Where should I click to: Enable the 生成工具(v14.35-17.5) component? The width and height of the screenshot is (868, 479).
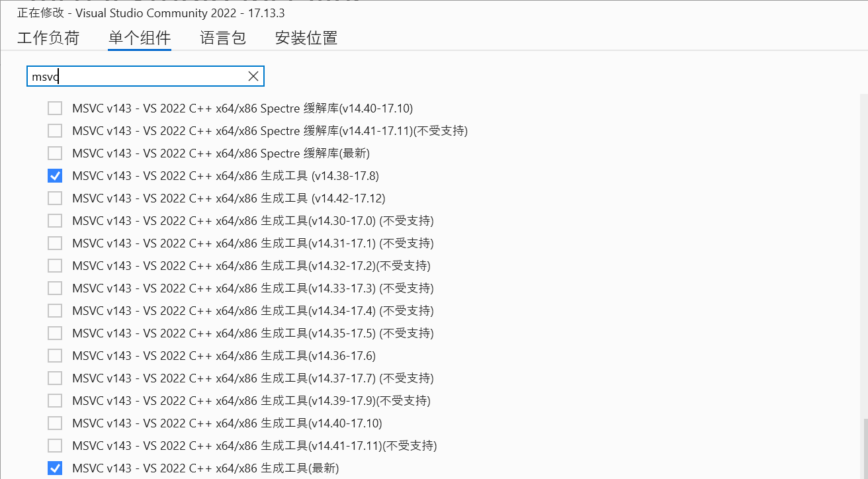pyautogui.click(x=55, y=333)
